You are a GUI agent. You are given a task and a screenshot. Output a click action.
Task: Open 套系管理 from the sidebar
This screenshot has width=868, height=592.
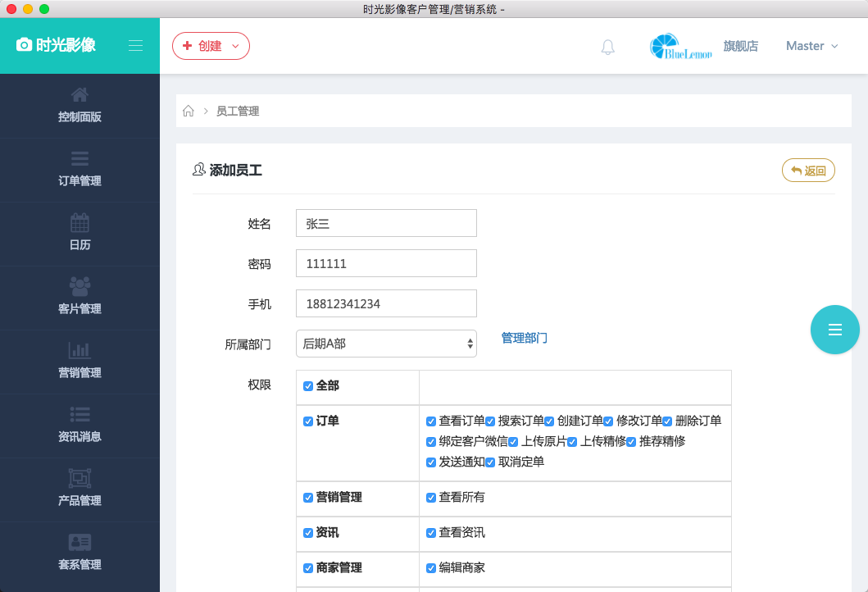pyautogui.click(x=80, y=553)
